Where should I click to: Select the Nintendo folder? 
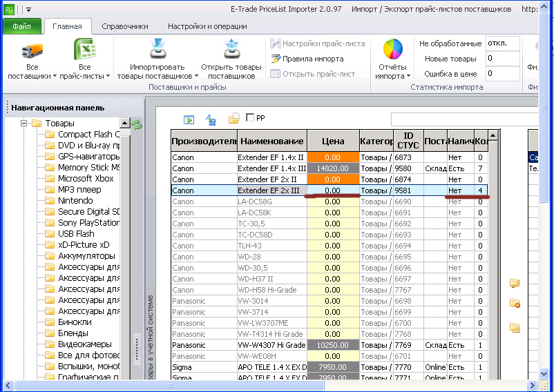tap(69, 200)
